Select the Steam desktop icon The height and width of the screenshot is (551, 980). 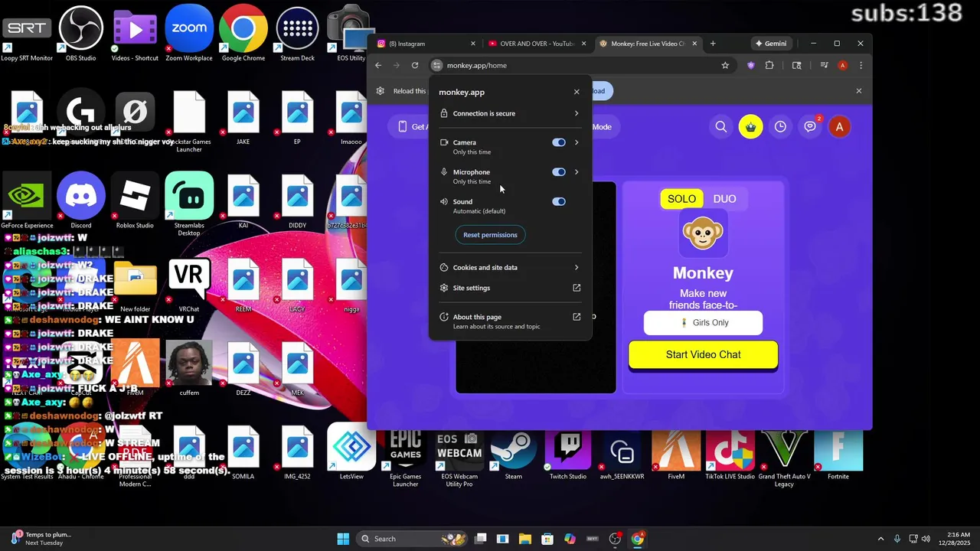(x=513, y=453)
